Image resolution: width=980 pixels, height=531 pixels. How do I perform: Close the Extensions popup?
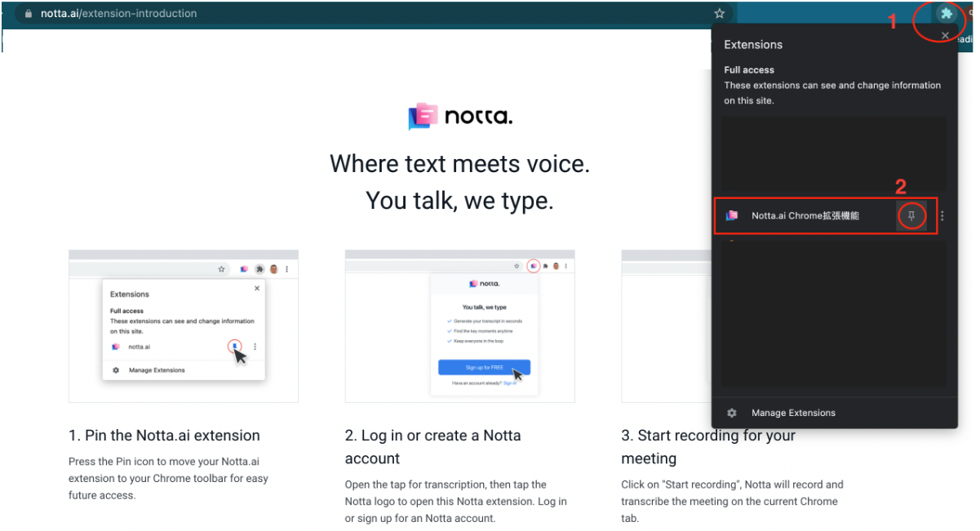tap(945, 35)
